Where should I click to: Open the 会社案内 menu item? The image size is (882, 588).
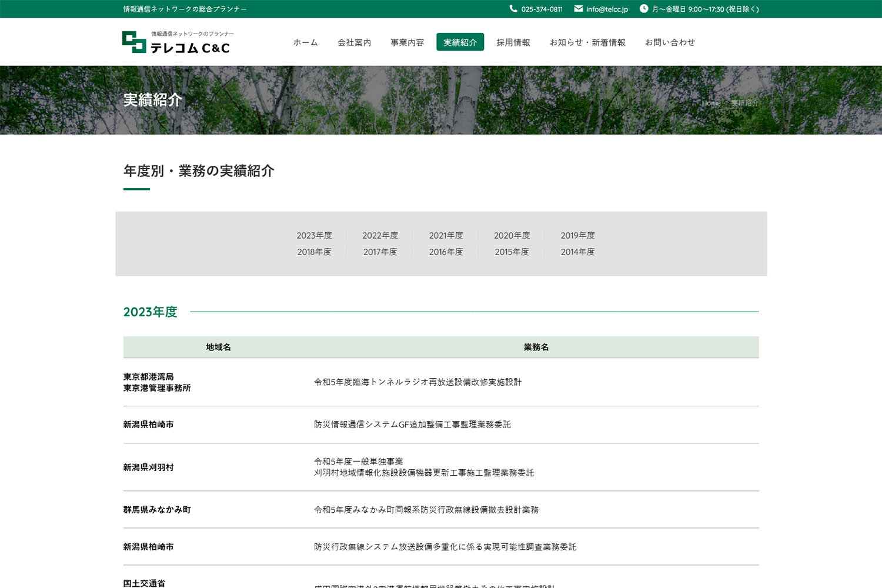click(354, 42)
